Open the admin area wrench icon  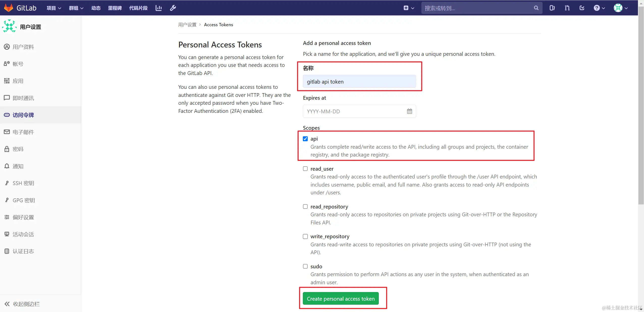click(173, 8)
